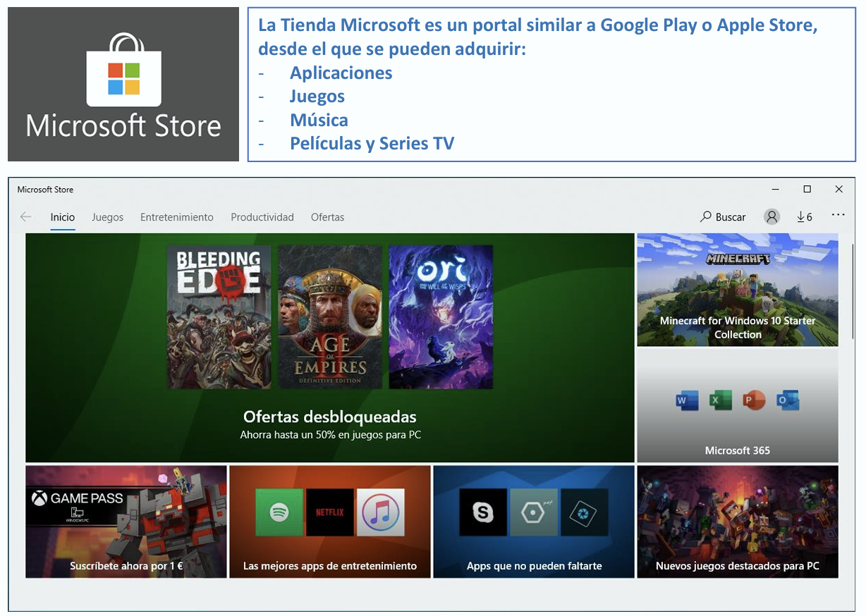The width and height of the screenshot is (866, 616).
Task: Click the PowerPoint icon in Microsoft 365 tile
Action: click(753, 400)
